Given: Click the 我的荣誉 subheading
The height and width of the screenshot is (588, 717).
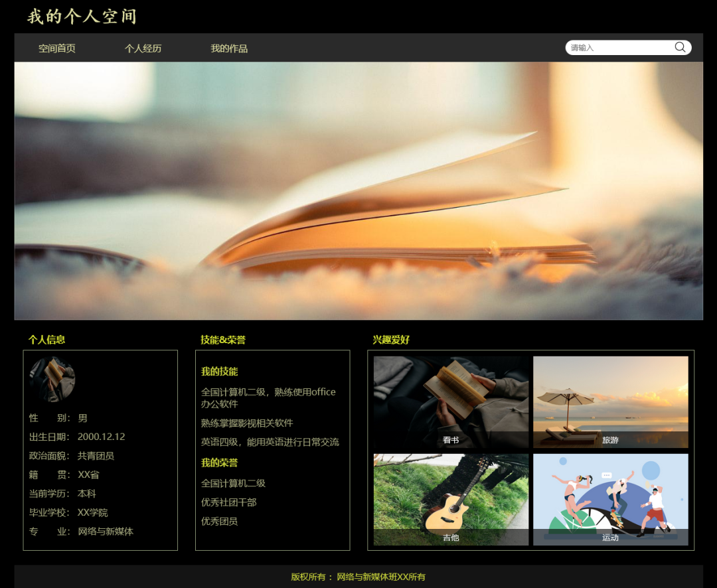Looking at the screenshot, I should 219,463.
